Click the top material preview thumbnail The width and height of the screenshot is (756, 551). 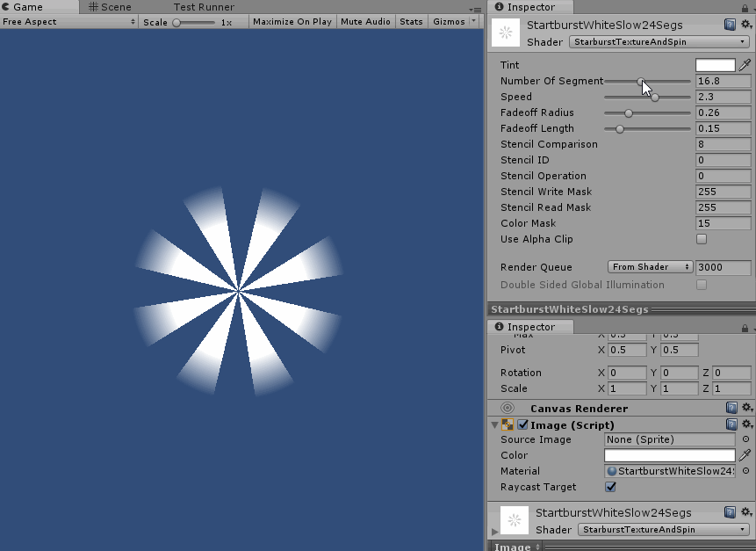pyautogui.click(x=506, y=33)
